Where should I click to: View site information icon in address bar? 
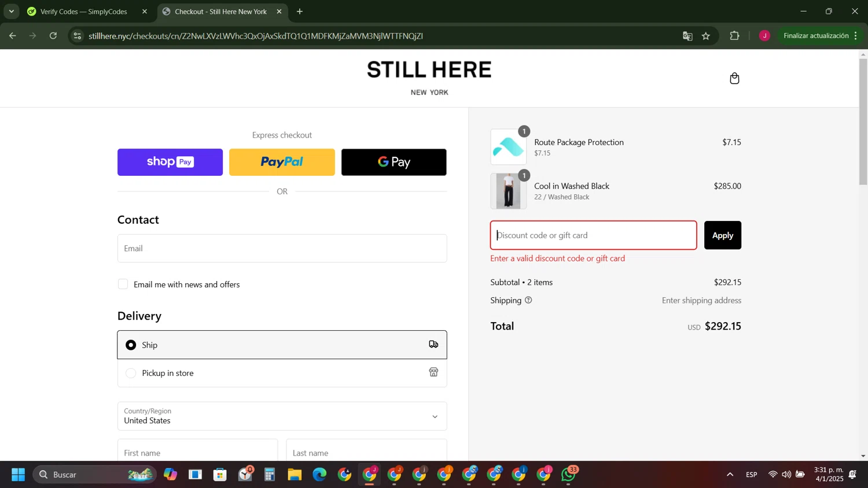[x=78, y=36]
